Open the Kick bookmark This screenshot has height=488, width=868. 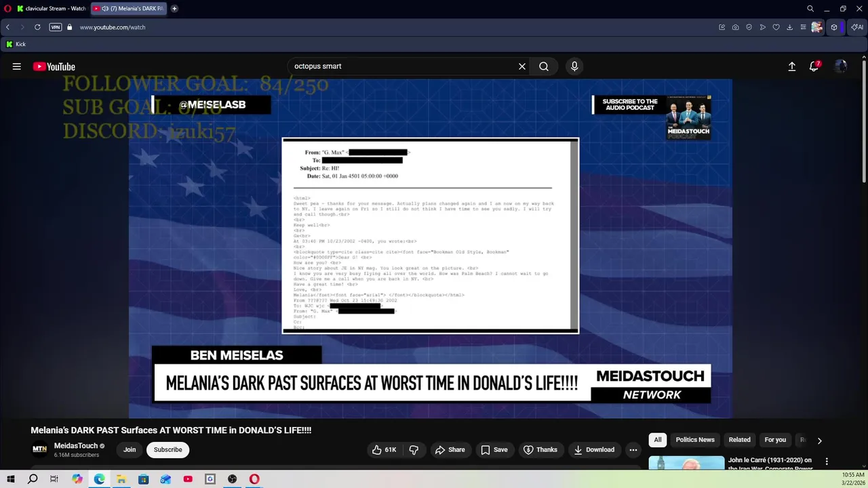[16, 44]
